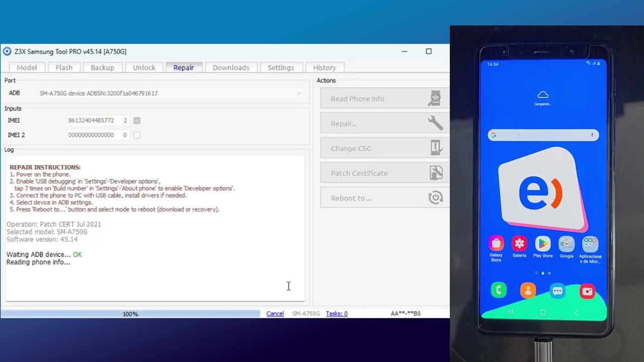Click the Reboot to ... button
Viewport: 644px width, 362px height.
pos(385,198)
